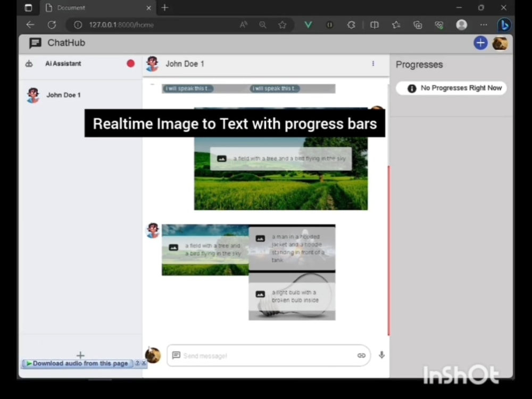Click inside the Send message input field
Screen dimensions: 532x399
[255, 355]
